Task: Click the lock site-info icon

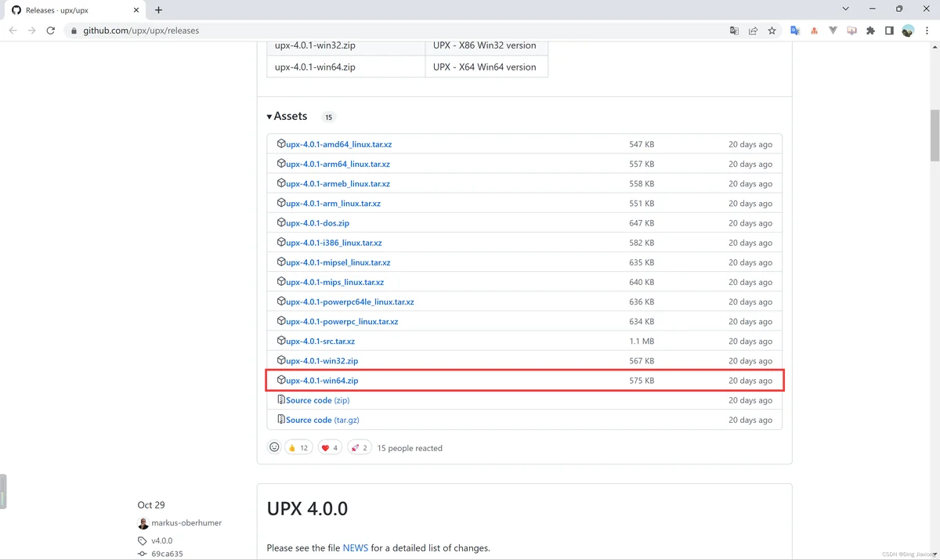Action: (x=74, y=31)
